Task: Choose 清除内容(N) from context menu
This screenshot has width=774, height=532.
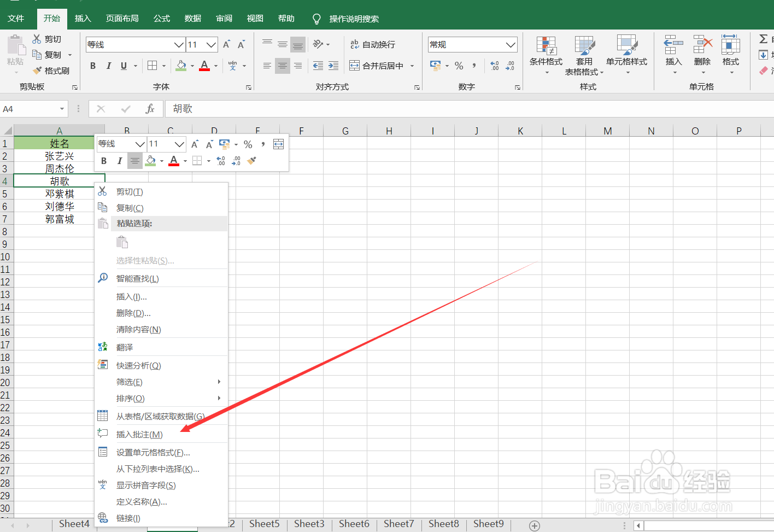Action: tap(161, 329)
